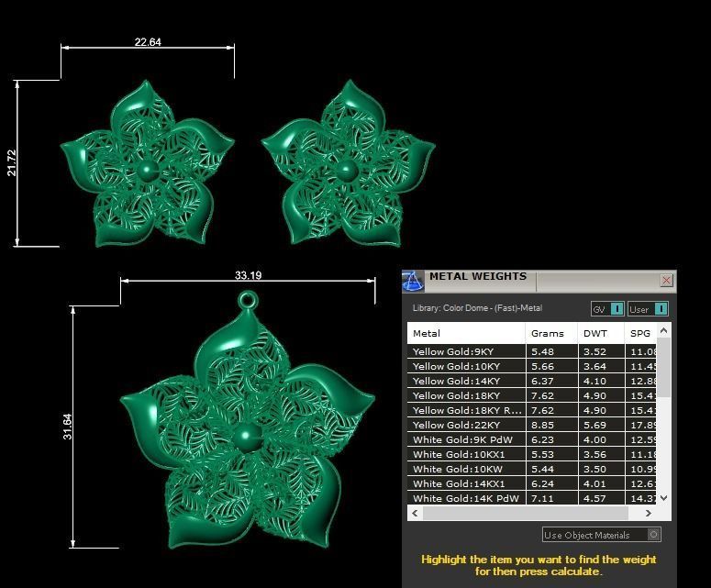This screenshot has width=711, height=588.
Task: Select the right flower earring model
Action: click(348, 163)
